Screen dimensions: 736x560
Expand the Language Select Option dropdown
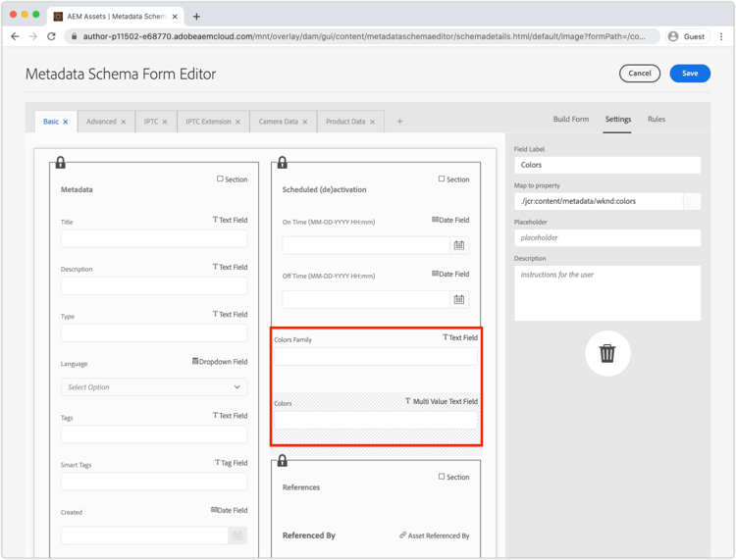pyautogui.click(x=154, y=387)
